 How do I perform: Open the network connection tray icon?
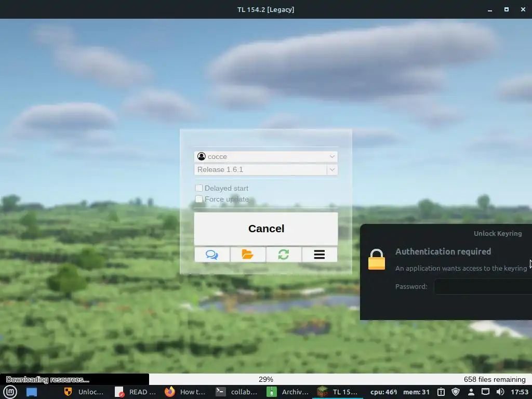(486, 392)
